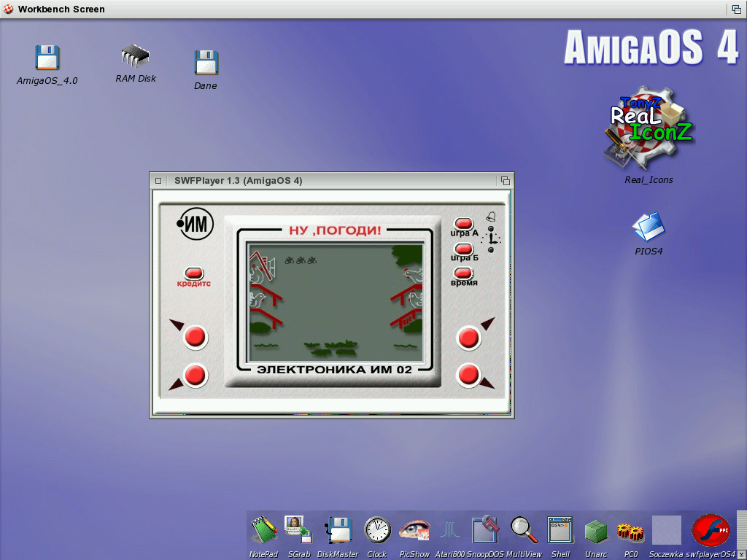Open Shell from the dock
The height and width of the screenshot is (560, 747).
(560, 529)
